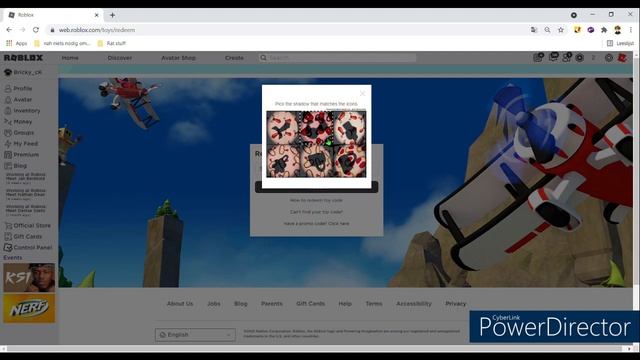Open the Robux balance icon
This screenshot has height=360, width=640.
pyautogui.click(x=580, y=58)
